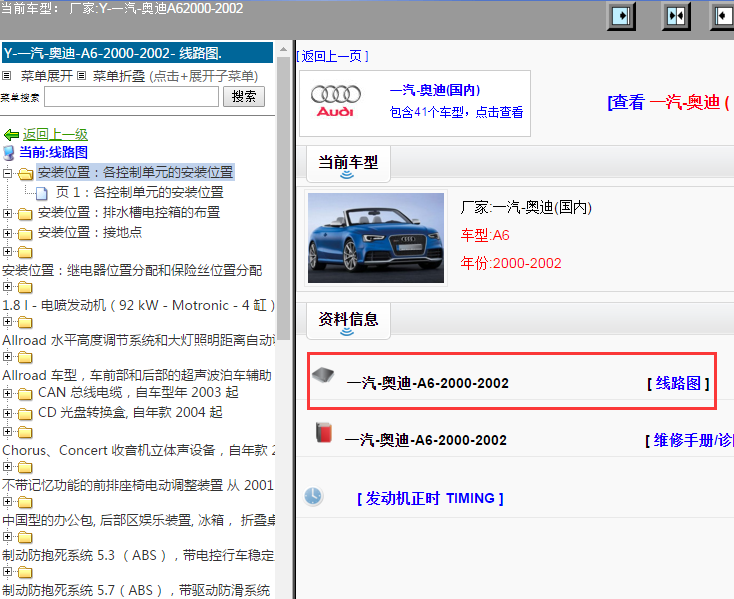
Task: Click 包含41个车型，点击查看 link
Action: (456, 112)
